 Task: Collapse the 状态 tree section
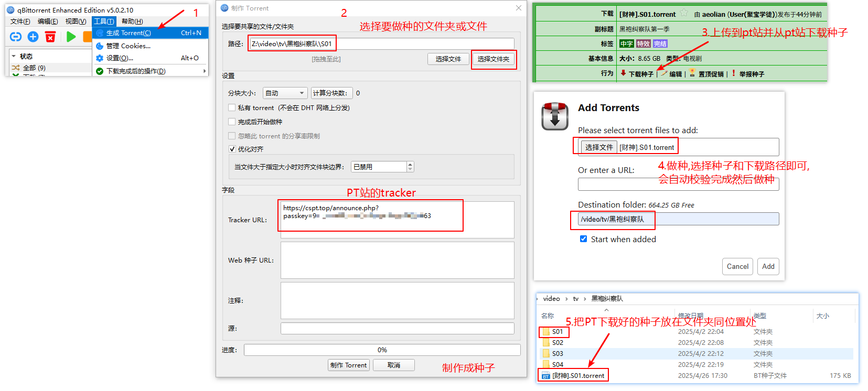click(x=13, y=56)
